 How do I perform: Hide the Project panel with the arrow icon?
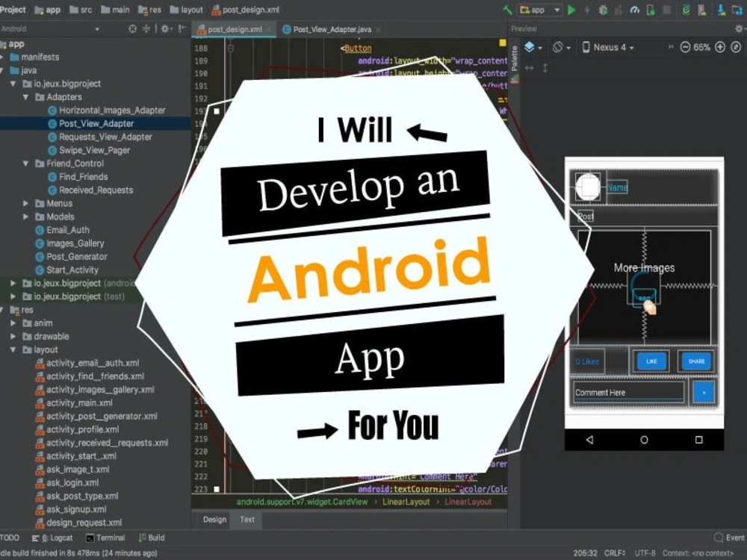[x=182, y=29]
